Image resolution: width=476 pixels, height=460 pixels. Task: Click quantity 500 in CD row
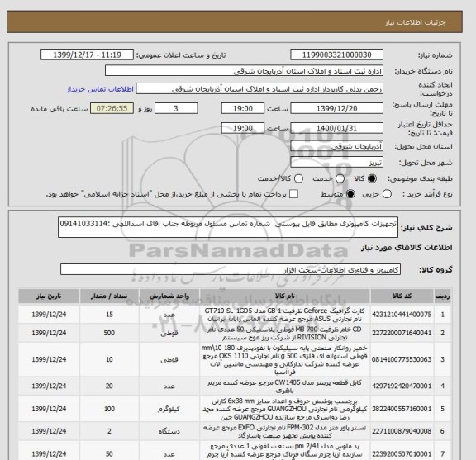109,333
